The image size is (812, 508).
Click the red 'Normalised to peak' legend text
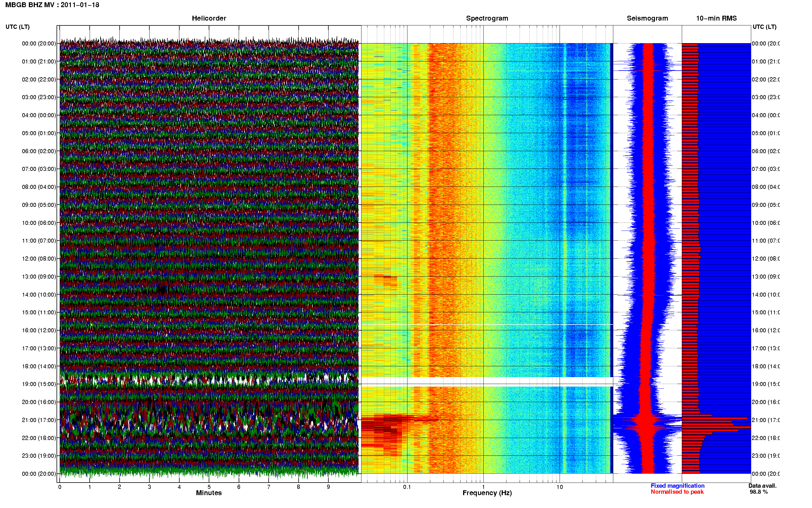coord(677,492)
